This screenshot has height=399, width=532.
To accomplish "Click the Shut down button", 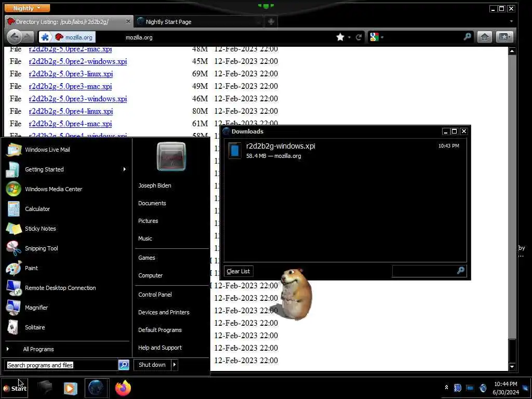I will coord(152,365).
